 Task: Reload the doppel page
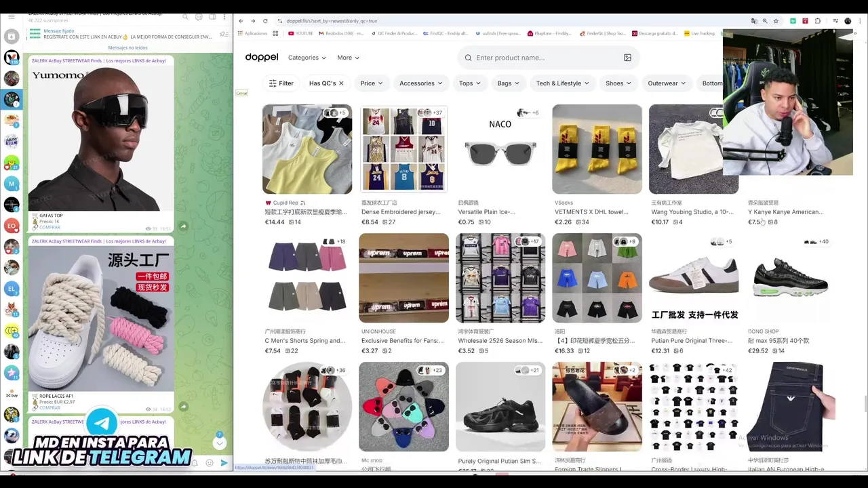coord(265,21)
